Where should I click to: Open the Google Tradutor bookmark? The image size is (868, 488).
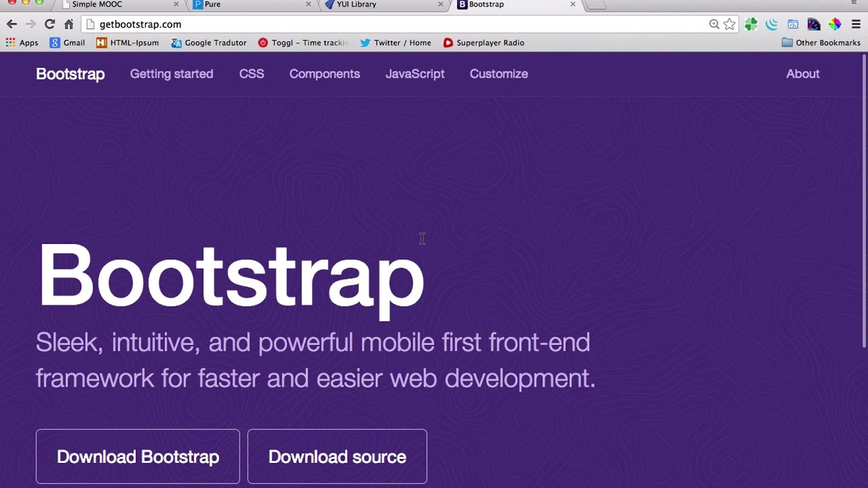click(x=209, y=43)
